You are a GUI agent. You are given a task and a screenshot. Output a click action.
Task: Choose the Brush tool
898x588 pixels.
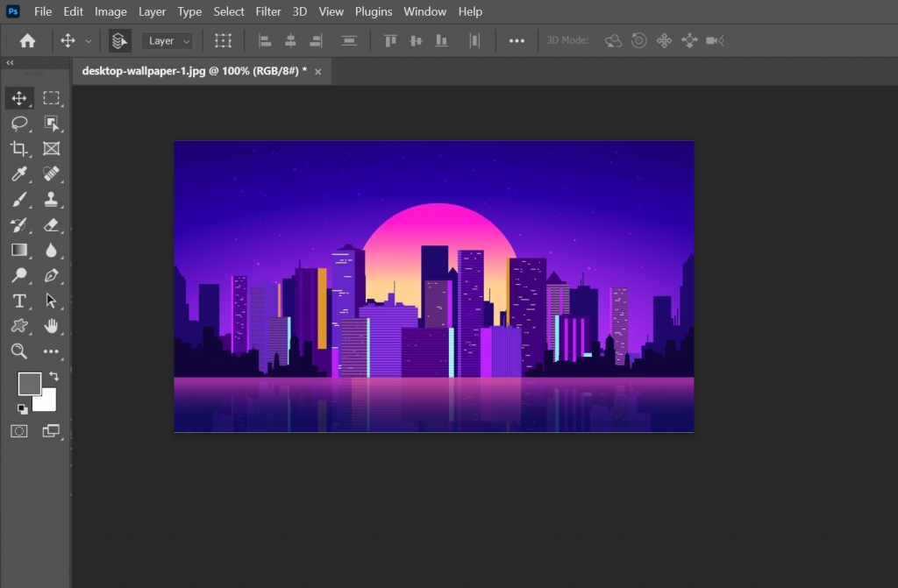19,199
